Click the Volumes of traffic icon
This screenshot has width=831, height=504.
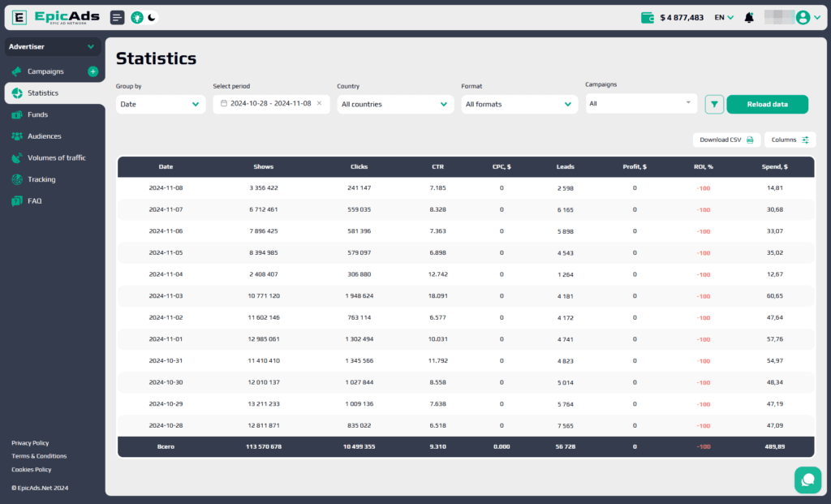pos(17,158)
